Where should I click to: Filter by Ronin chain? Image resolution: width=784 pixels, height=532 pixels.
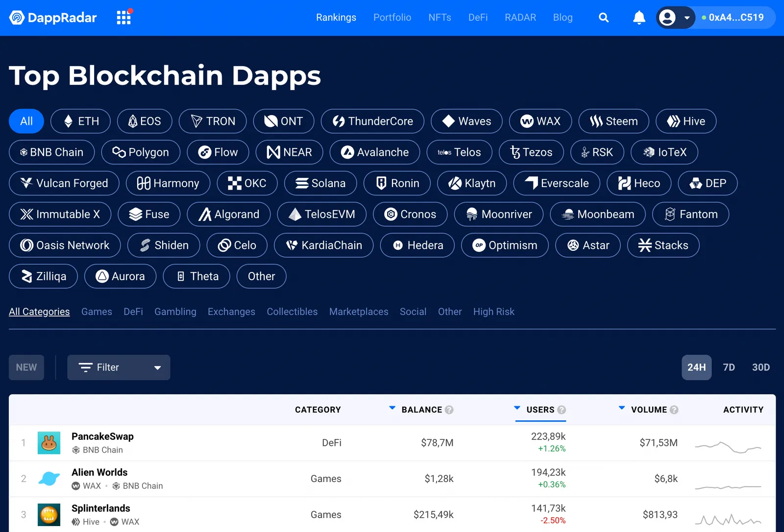[397, 183]
